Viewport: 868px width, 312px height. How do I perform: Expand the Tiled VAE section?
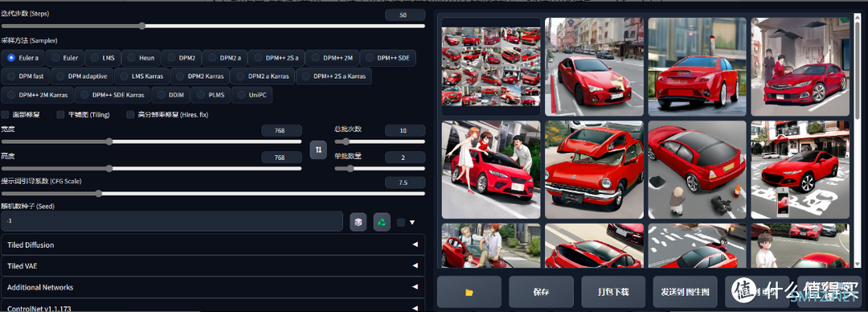(x=213, y=266)
